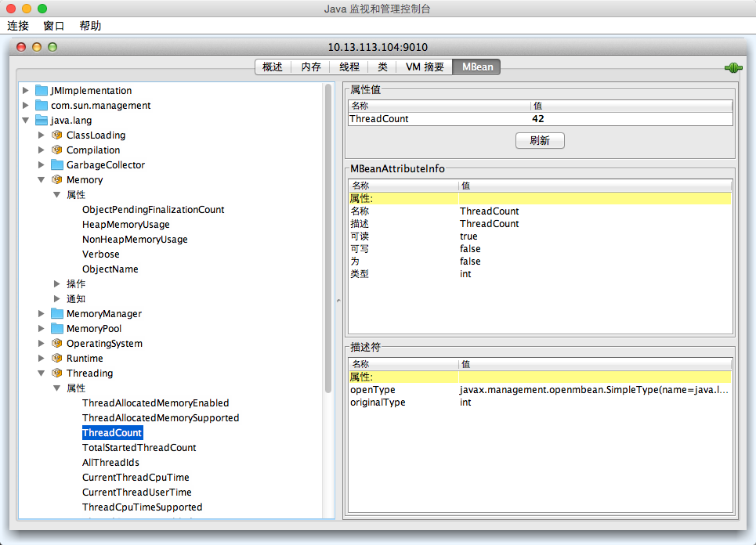Expand the MemoryManager folder node
This screenshot has width=756, height=545.
click(42, 314)
